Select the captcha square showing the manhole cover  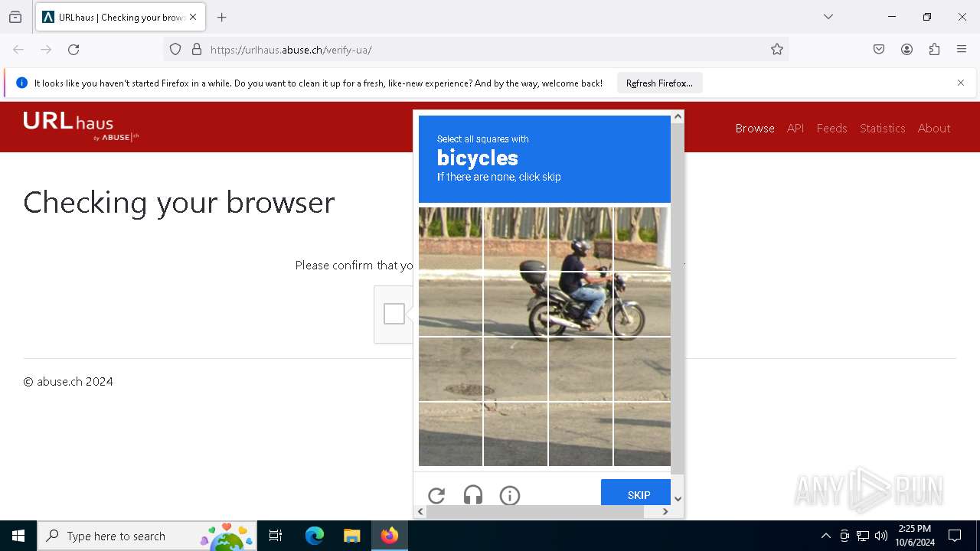click(x=450, y=369)
